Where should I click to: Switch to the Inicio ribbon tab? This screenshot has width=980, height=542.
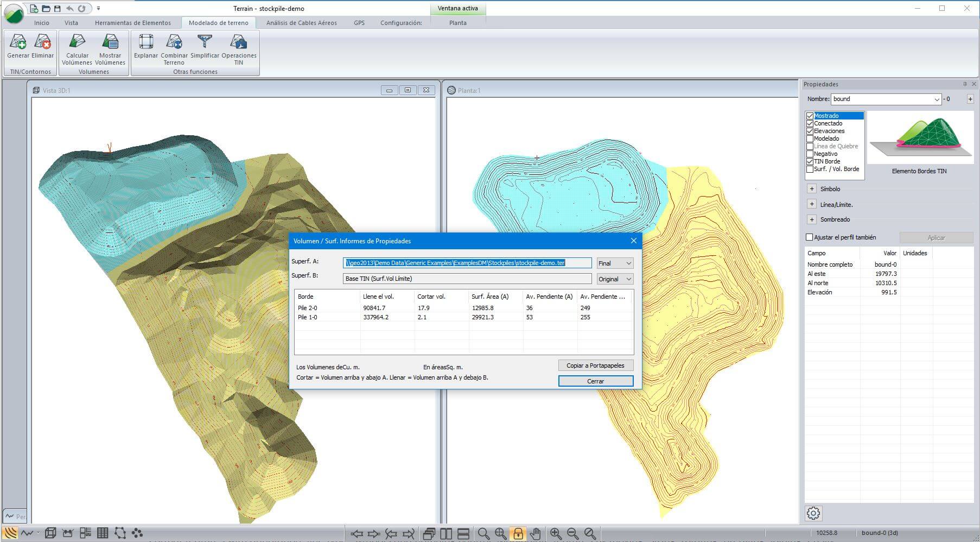(41, 23)
